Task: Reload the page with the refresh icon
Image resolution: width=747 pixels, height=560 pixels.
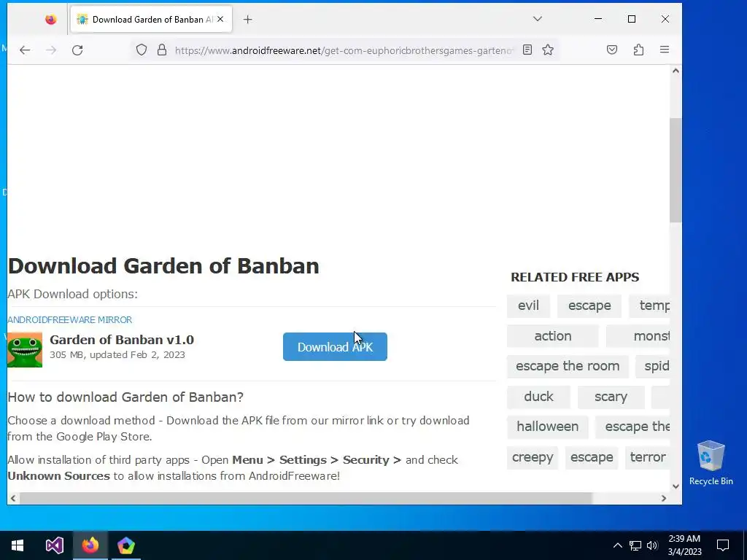Action: [x=77, y=50]
